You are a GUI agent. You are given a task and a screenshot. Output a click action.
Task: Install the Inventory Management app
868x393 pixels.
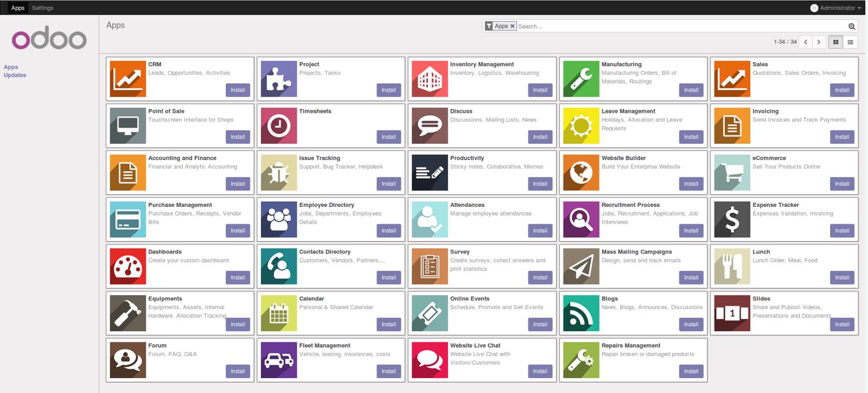tap(540, 90)
